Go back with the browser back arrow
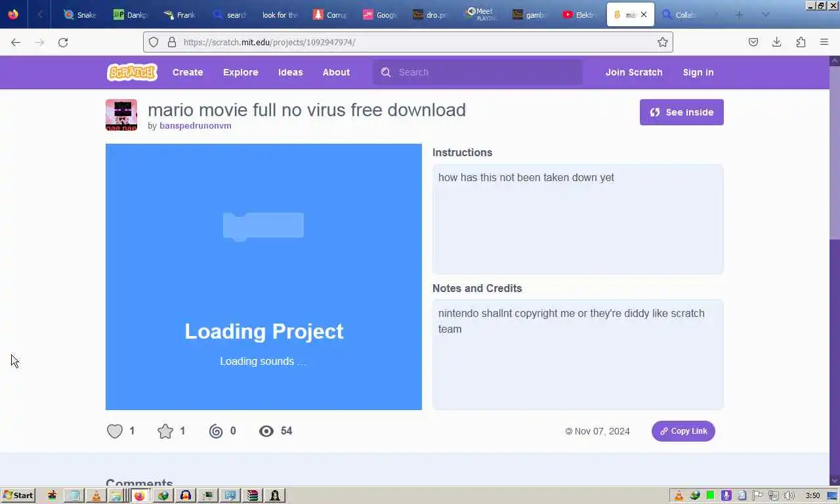This screenshot has width=840, height=504. pos(16,42)
